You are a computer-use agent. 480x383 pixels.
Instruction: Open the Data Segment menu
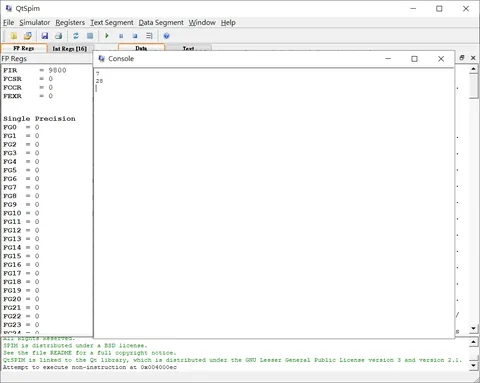pos(161,23)
